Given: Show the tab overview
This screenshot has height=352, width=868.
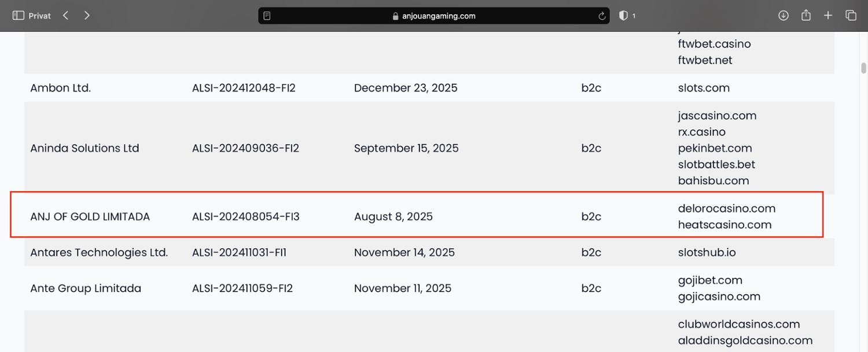Looking at the screenshot, I should coord(851,16).
